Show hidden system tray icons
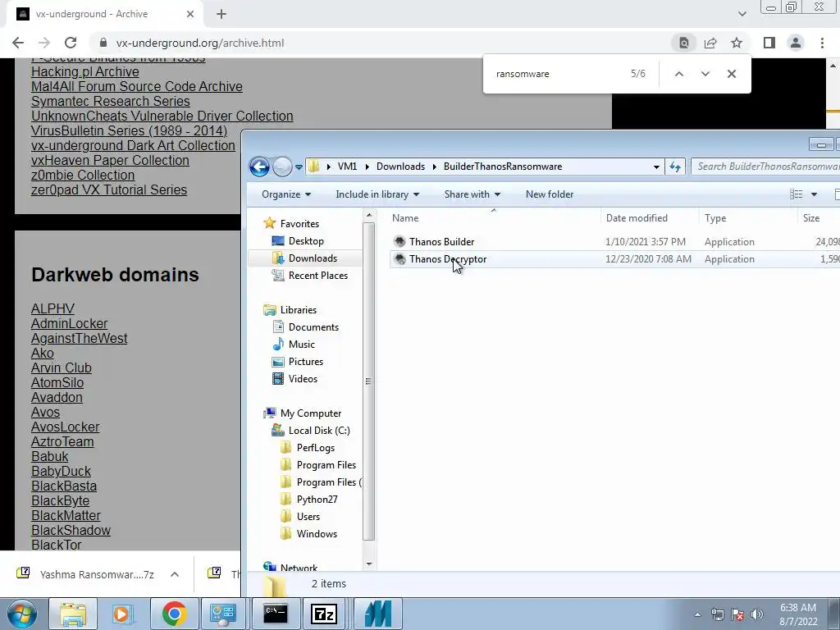Viewport: 840px width, 630px height. [x=697, y=614]
